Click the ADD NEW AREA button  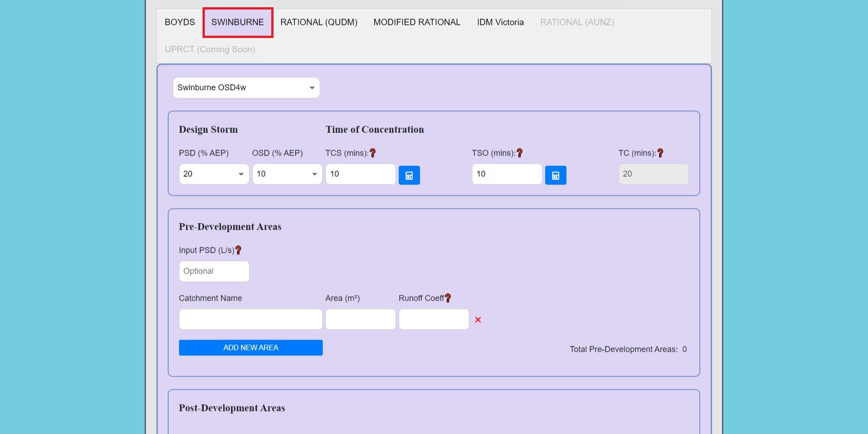[x=251, y=348]
